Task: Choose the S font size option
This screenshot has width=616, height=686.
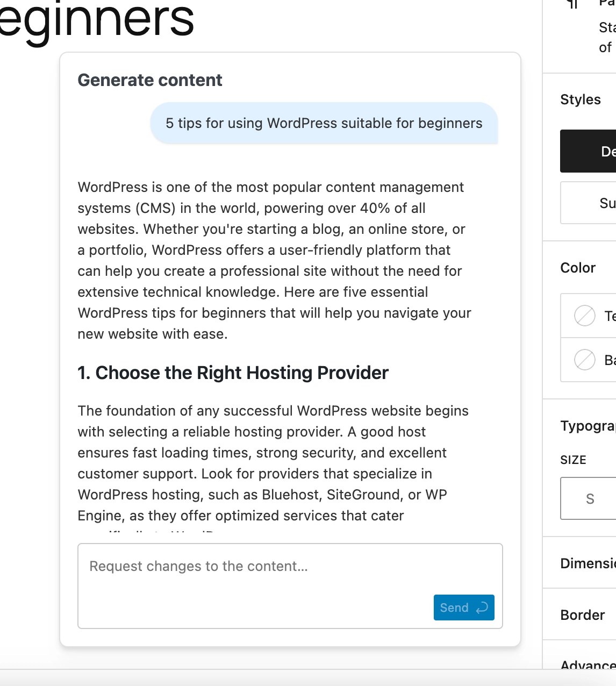Action: [x=590, y=498]
